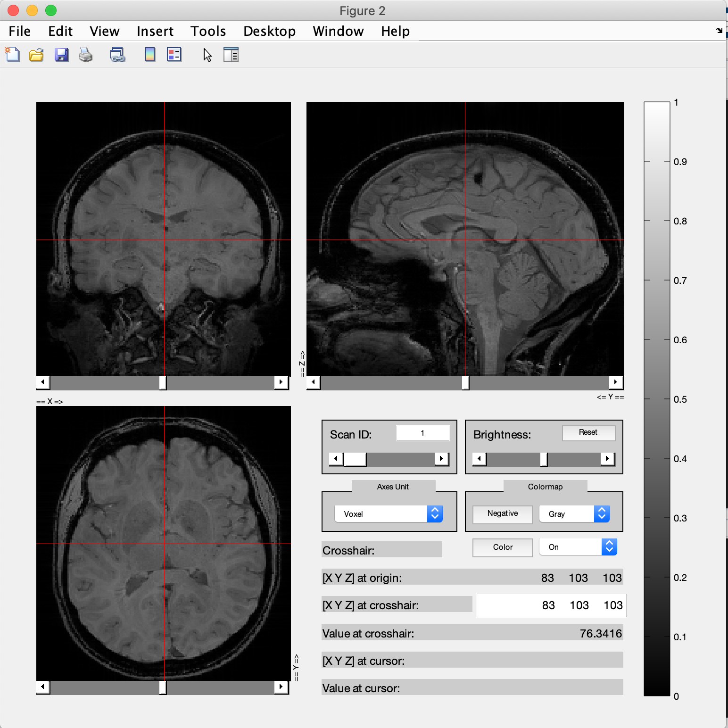
Task: Open the Desktop menu
Action: pyautogui.click(x=269, y=31)
